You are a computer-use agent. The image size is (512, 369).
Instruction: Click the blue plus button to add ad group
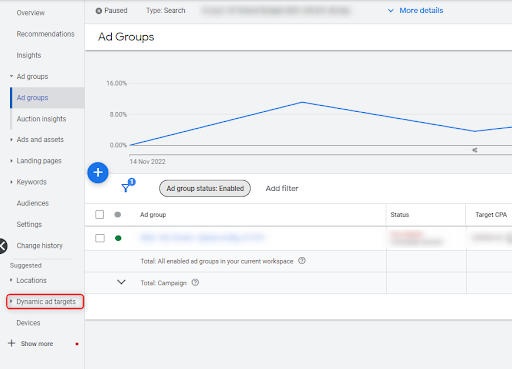[x=98, y=173]
